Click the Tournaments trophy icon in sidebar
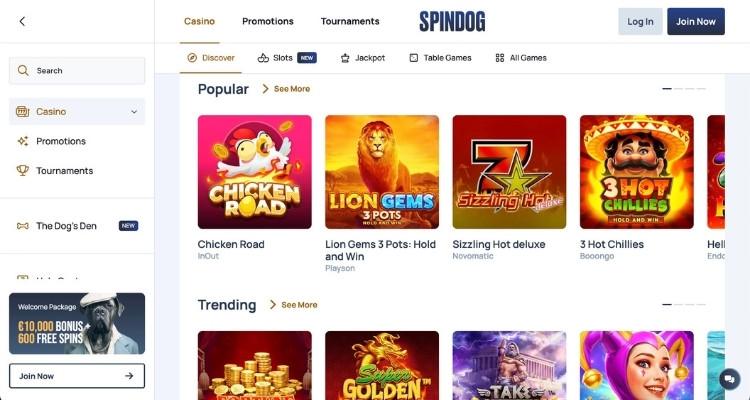750x400 pixels. (22, 170)
